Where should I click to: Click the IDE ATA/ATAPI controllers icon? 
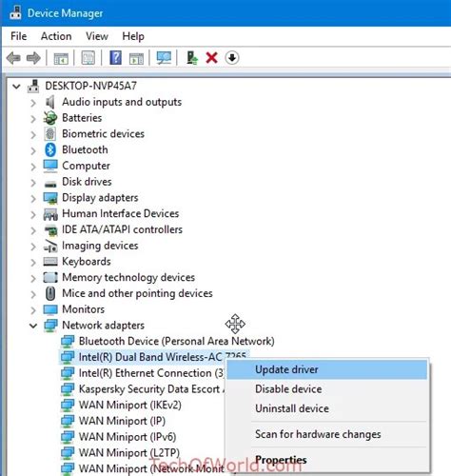point(50,230)
